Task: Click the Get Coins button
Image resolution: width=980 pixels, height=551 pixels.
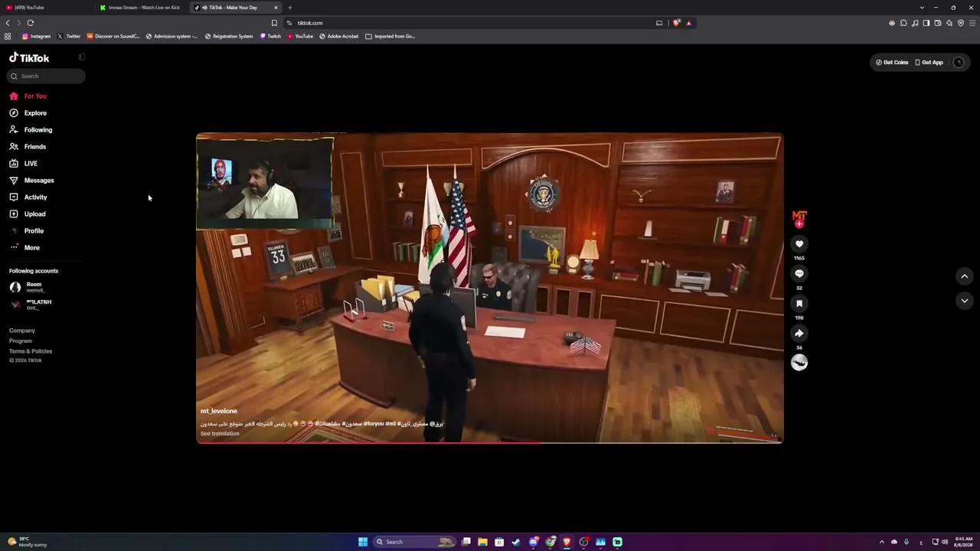Action: pos(892,63)
